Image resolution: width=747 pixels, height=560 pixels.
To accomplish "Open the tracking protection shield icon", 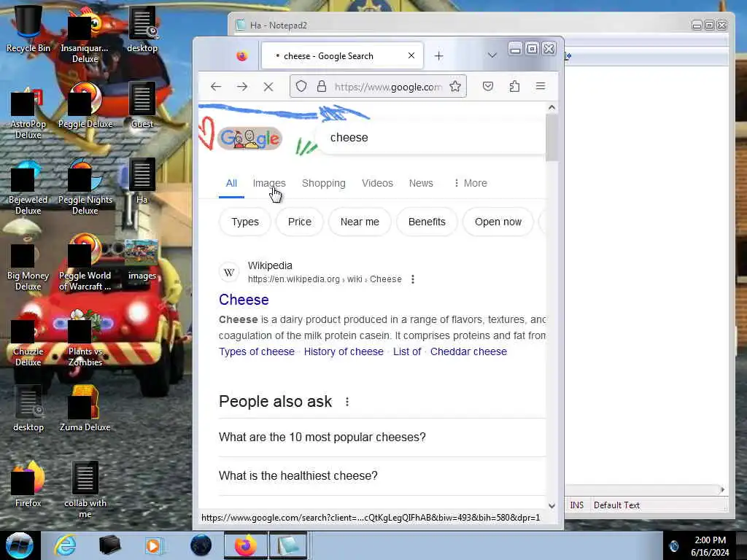I will pyautogui.click(x=301, y=86).
